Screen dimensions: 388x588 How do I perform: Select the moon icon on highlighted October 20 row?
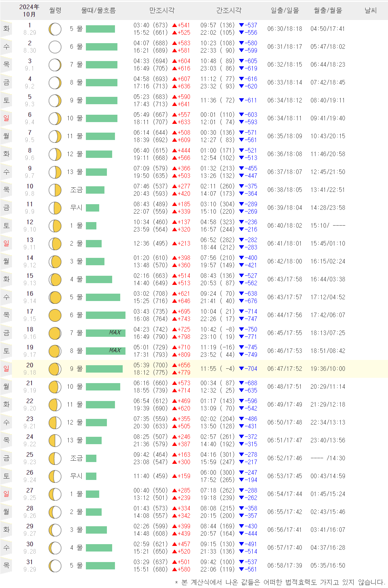55,369
